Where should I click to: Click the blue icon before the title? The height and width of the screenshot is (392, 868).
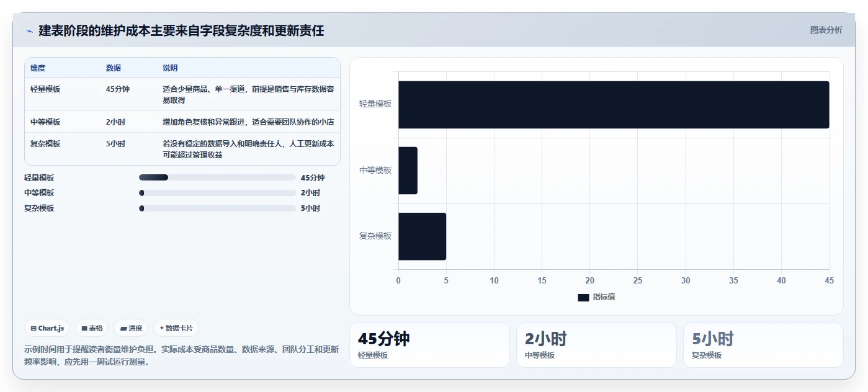pyautogui.click(x=29, y=31)
